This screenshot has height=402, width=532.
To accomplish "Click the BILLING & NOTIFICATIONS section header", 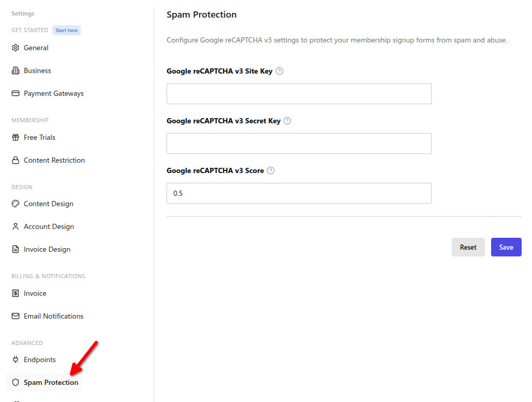I will (48, 276).
